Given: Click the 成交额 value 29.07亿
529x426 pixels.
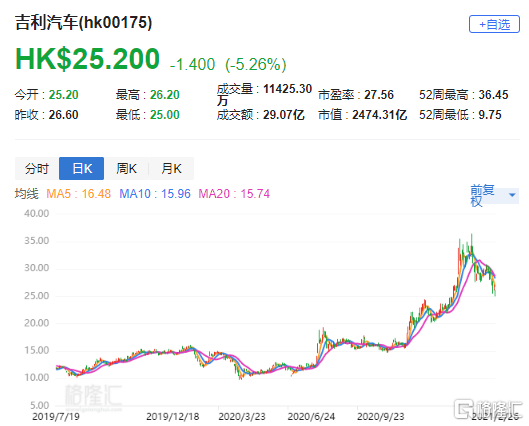Looking at the screenshot, I should [x=284, y=115].
